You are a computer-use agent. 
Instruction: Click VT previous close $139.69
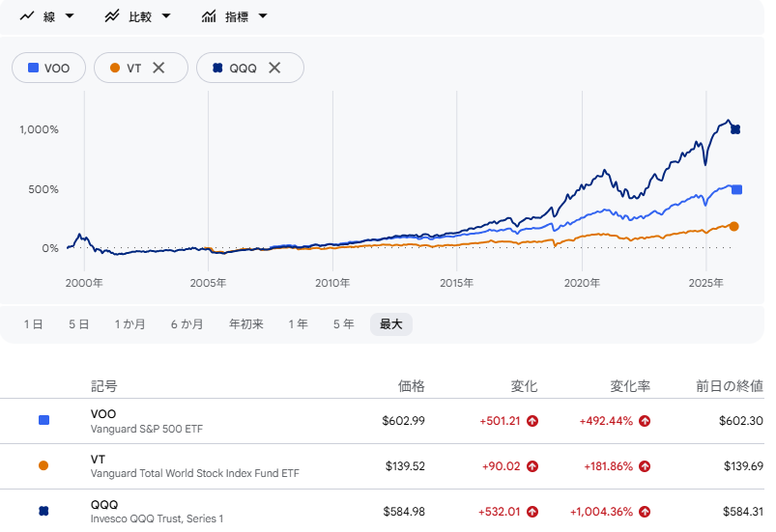pyautogui.click(x=743, y=466)
